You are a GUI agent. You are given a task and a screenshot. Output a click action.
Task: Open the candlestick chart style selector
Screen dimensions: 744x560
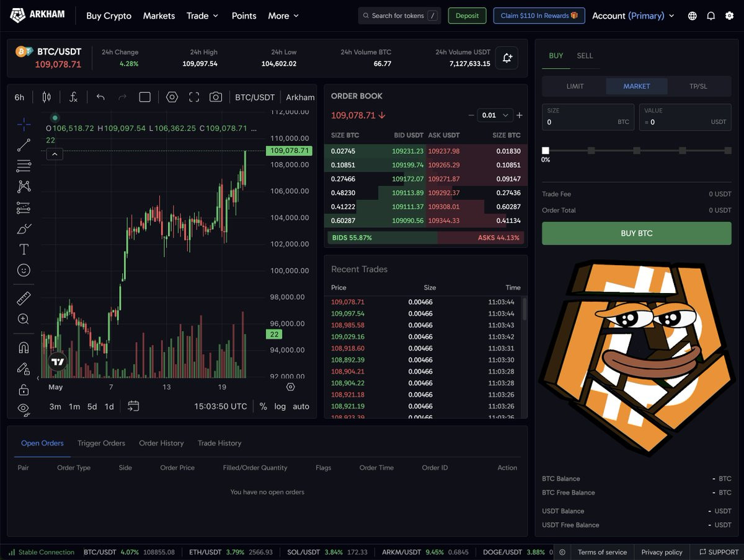pos(46,97)
